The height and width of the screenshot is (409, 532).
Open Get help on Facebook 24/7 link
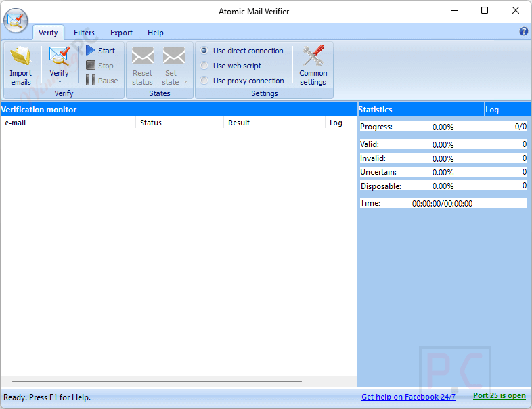408,397
